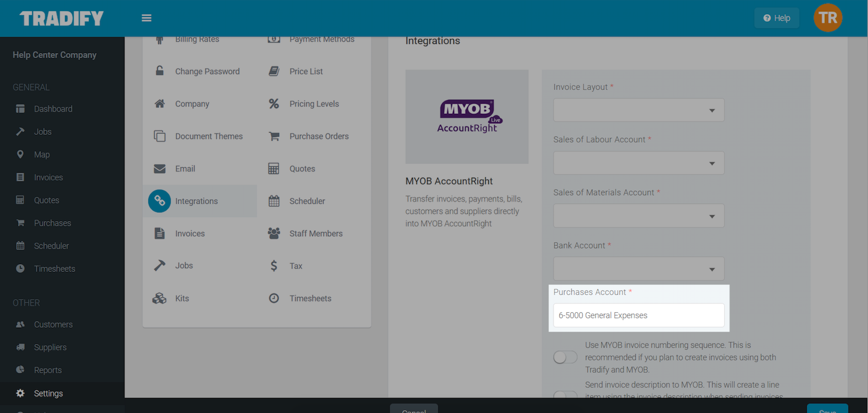Open Jobs settings in settings panel

tap(184, 266)
